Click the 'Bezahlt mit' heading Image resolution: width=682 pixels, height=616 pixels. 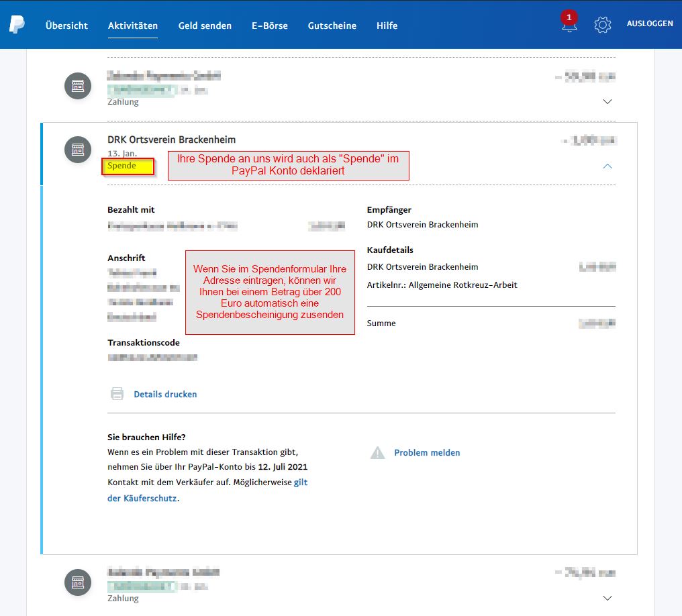pyautogui.click(x=131, y=209)
